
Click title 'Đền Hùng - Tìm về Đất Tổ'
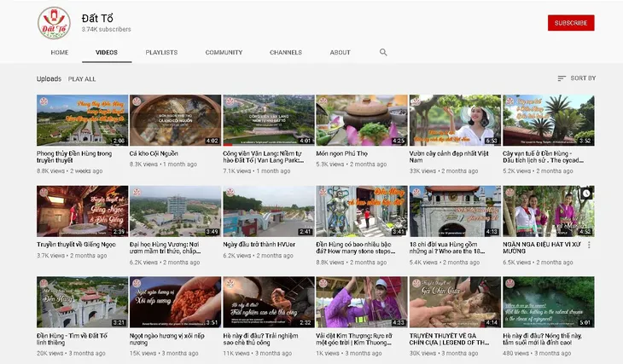click(x=72, y=339)
